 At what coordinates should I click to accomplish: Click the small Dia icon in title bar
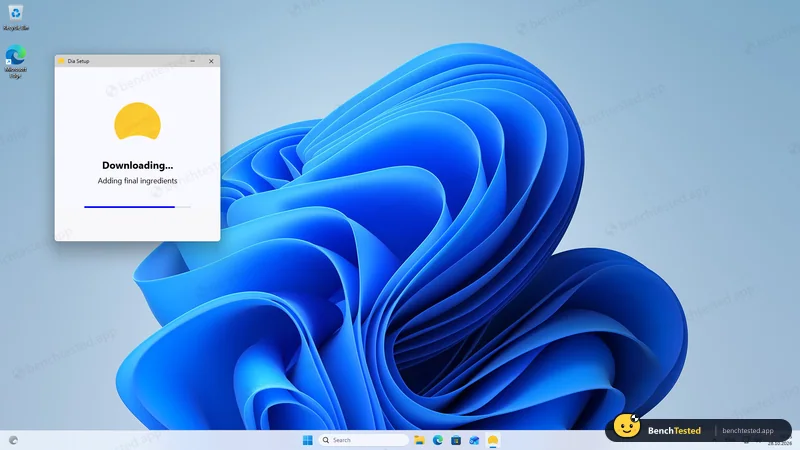pos(61,61)
